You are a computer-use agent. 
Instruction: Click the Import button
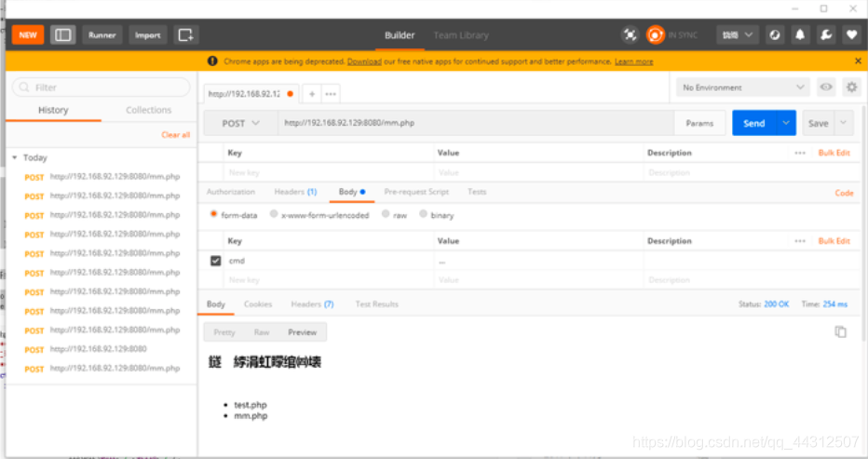(148, 34)
